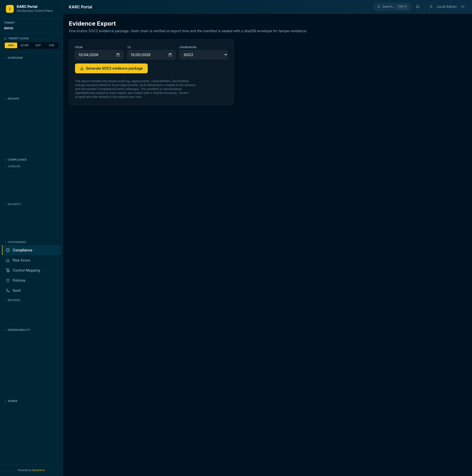Click the Evidence Export page heading
This screenshot has height=476, width=472.
coord(92,23)
